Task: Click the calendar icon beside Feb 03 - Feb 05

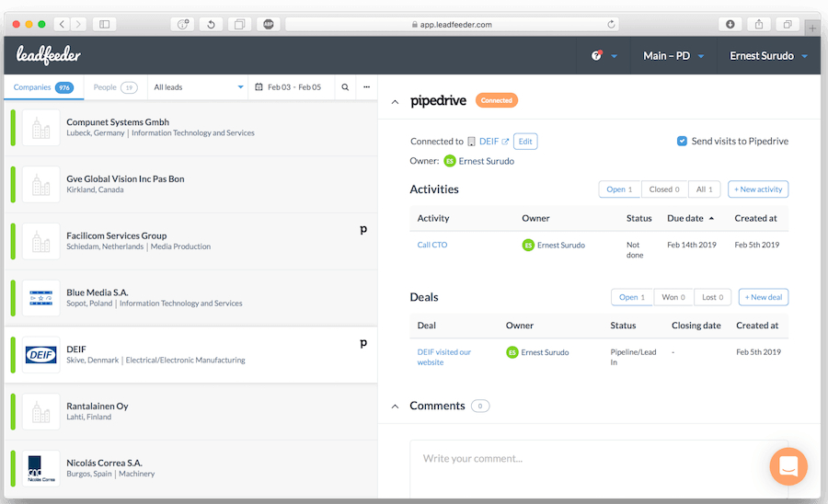Action: pyautogui.click(x=259, y=87)
